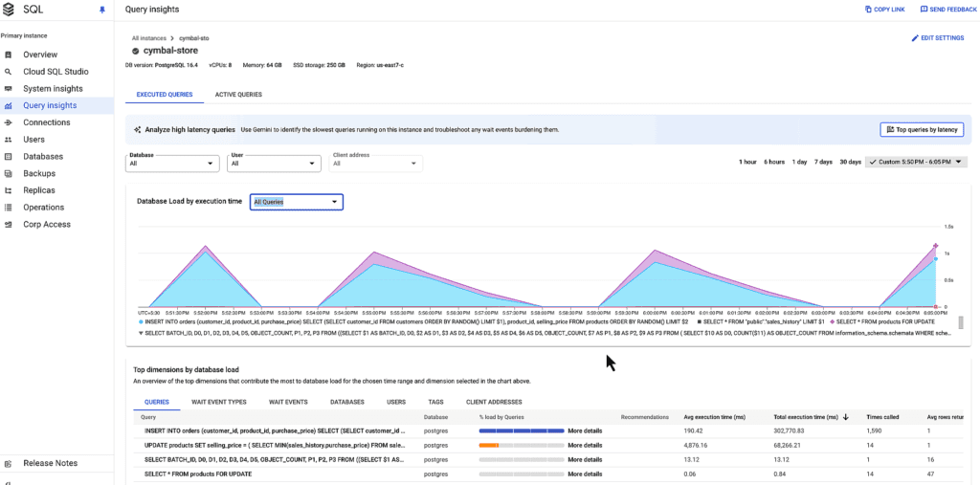980x485 pixels.
Task: Click the Operations list icon
Action: (8, 208)
